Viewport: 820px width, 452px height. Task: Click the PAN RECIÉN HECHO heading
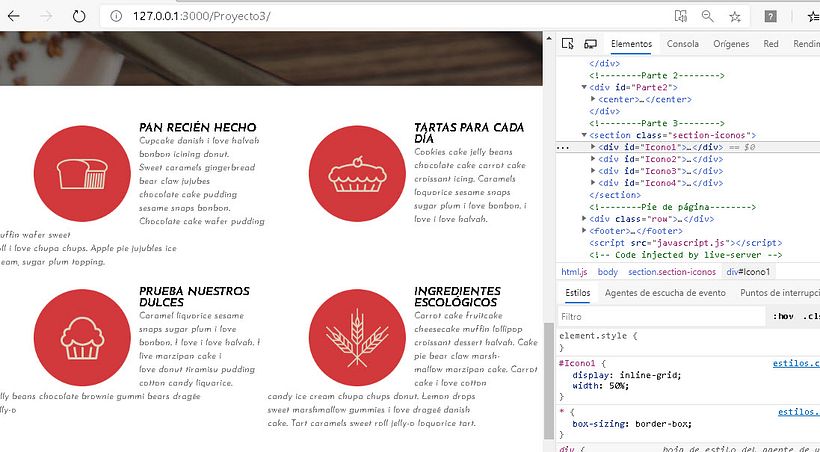tap(198, 127)
